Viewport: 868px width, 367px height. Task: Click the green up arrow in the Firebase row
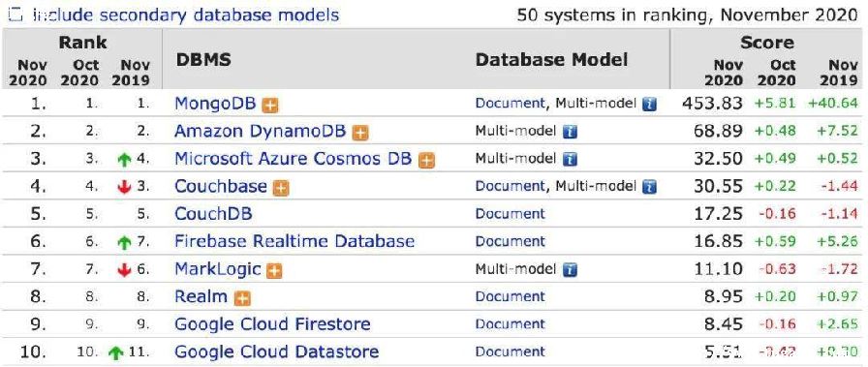point(125,242)
